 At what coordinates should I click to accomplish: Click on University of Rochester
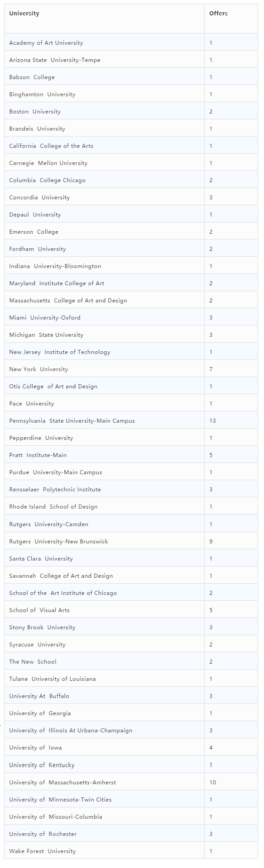click(x=43, y=834)
